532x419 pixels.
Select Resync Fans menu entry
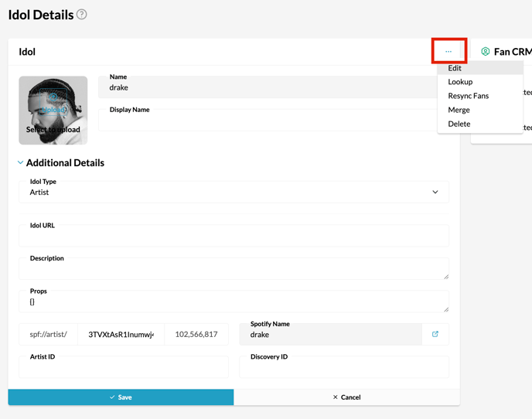[x=468, y=96]
